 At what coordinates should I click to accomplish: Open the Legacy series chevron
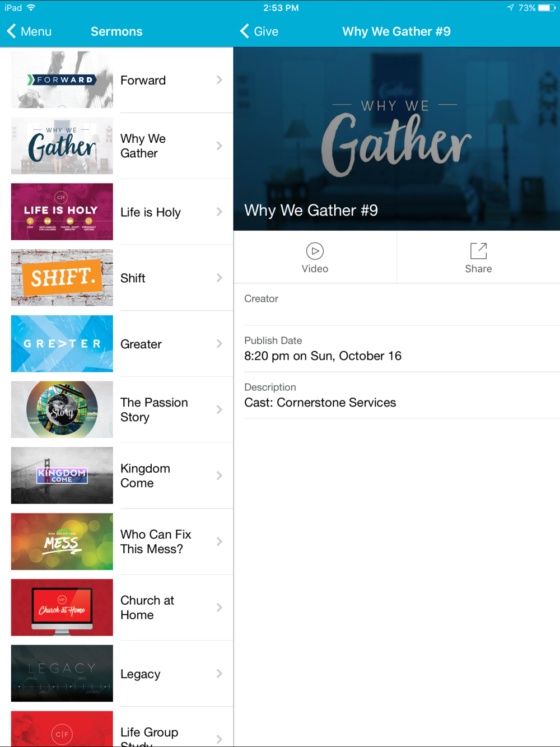[220, 674]
